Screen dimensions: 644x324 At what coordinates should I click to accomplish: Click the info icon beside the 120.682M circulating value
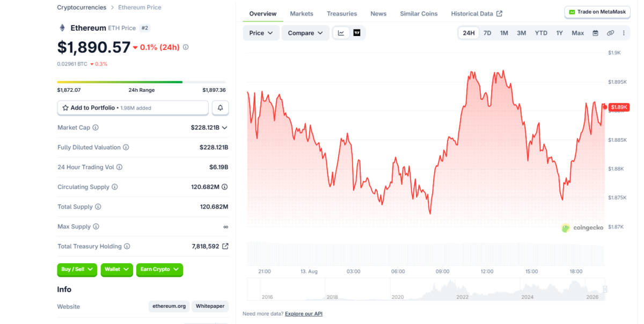point(225,187)
